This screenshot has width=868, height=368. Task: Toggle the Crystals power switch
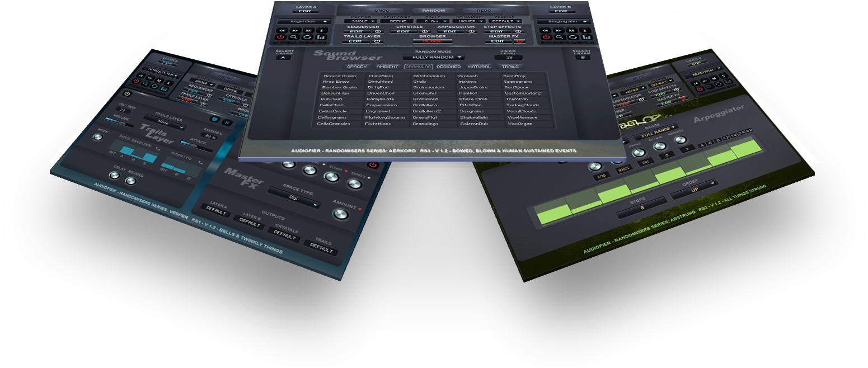coord(424,31)
